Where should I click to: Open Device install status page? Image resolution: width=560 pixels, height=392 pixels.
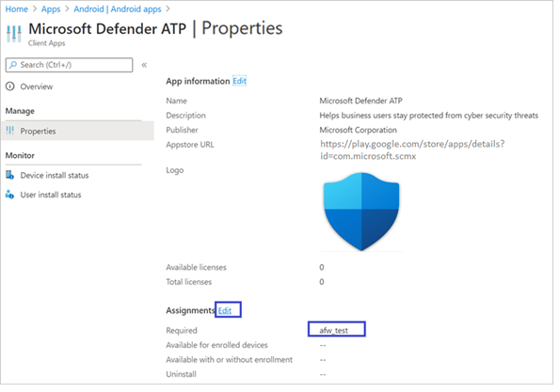click(x=55, y=175)
